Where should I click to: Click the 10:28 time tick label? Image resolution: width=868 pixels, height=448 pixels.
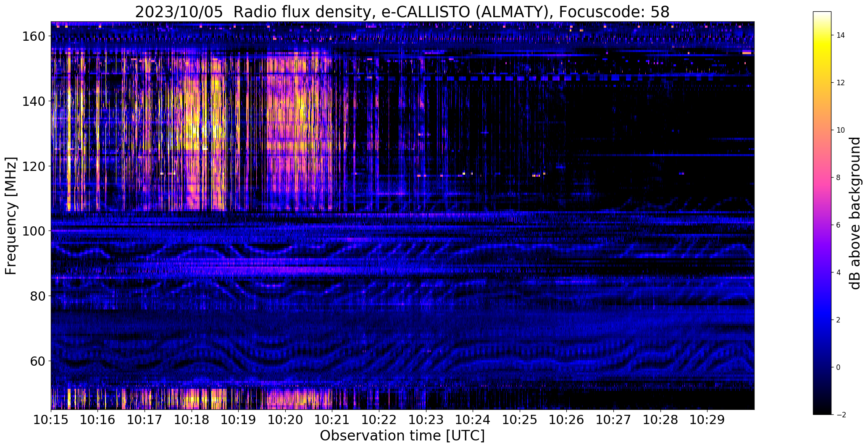[x=660, y=420]
